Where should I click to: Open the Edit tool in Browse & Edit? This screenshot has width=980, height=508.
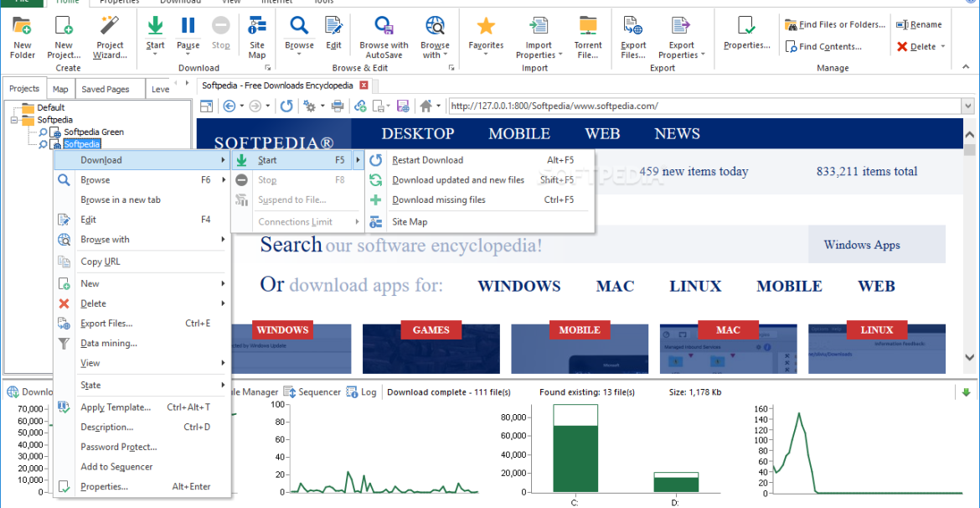pos(333,33)
